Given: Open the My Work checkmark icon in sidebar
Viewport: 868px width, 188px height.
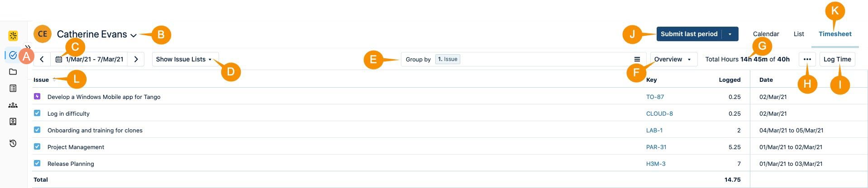Looking at the screenshot, I should coord(13,55).
